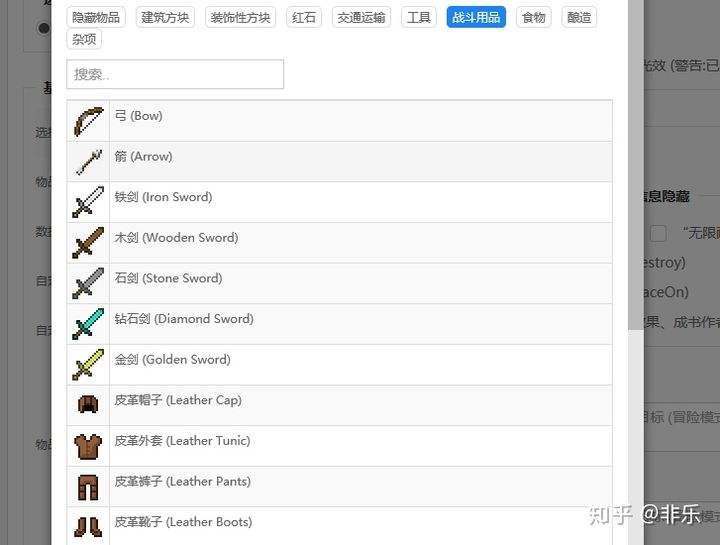Viewport: 720px width, 545px height.
Task: Select 木剑 (Wooden Sword) text
Action: (176, 238)
